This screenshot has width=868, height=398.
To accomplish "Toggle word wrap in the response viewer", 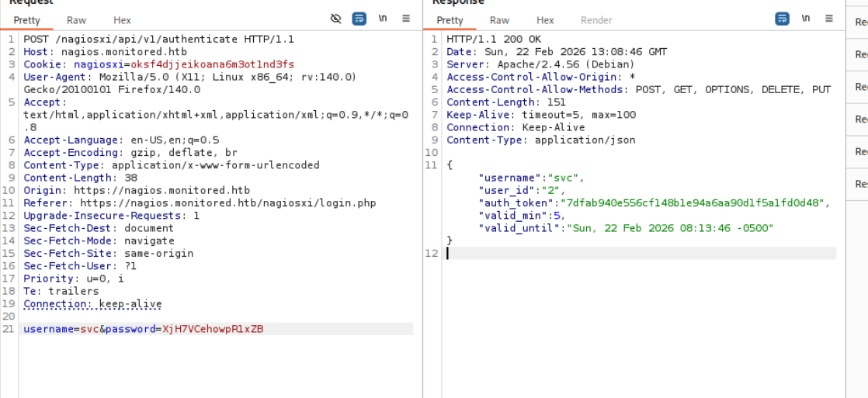I will [783, 19].
